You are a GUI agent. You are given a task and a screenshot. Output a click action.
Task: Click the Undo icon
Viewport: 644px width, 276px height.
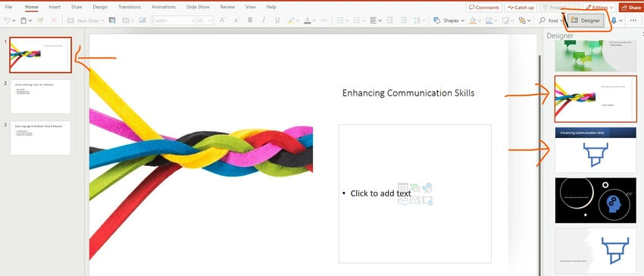[x=7, y=20]
